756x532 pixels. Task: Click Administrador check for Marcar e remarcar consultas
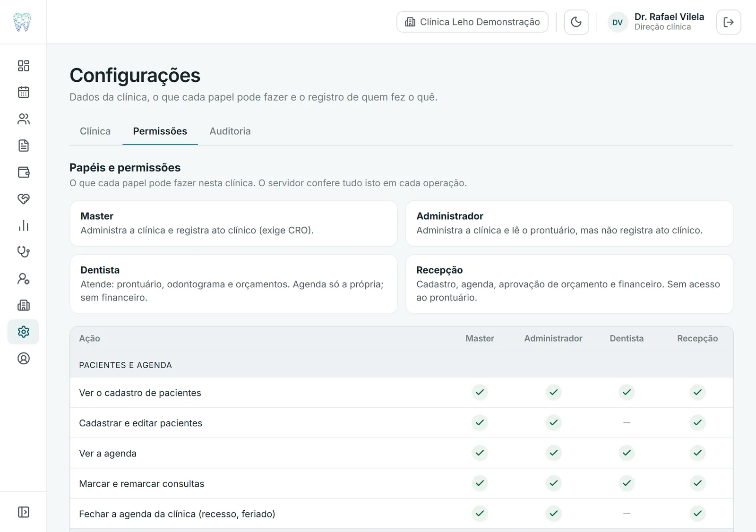(x=553, y=483)
